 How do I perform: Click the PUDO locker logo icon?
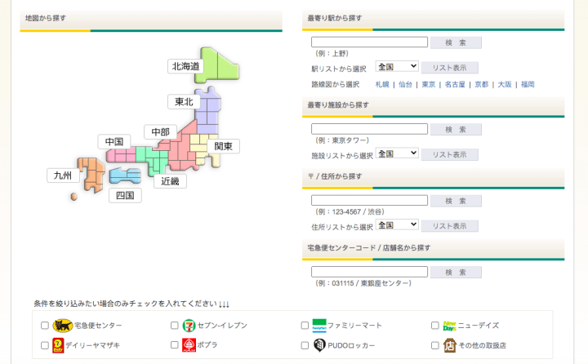(319, 345)
